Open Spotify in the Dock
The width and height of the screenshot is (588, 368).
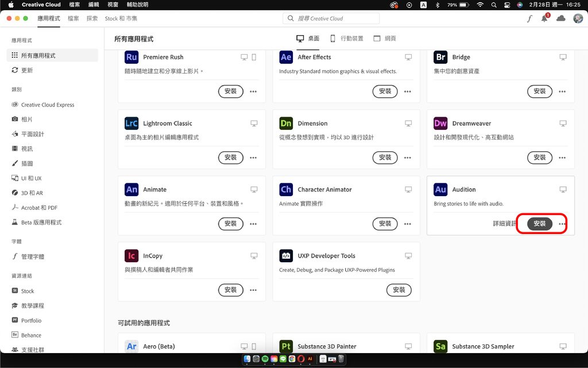pyautogui.click(x=265, y=359)
